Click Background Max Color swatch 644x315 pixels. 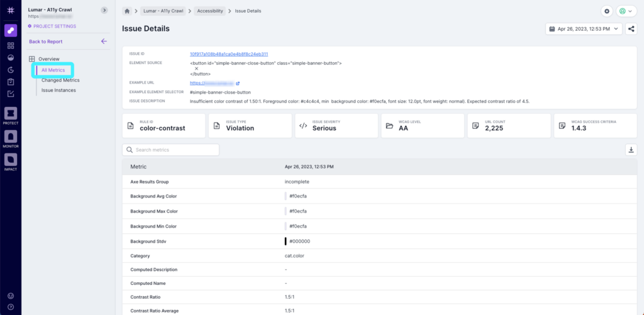[286, 211]
